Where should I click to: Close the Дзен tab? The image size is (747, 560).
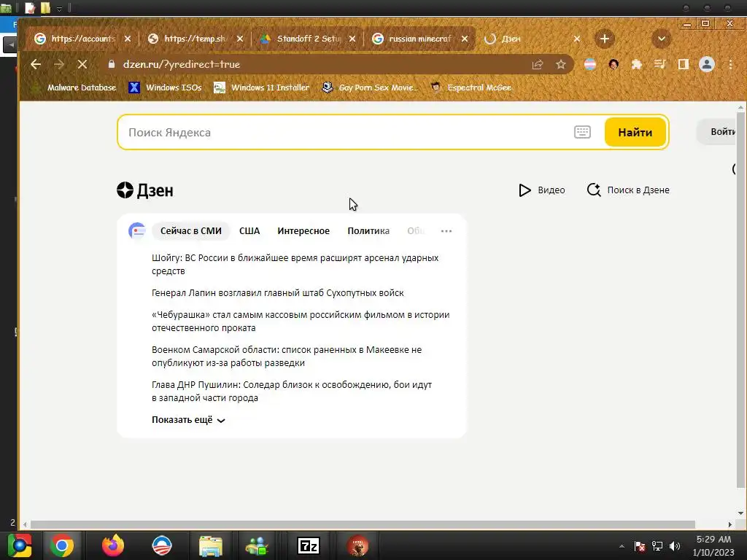point(576,39)
